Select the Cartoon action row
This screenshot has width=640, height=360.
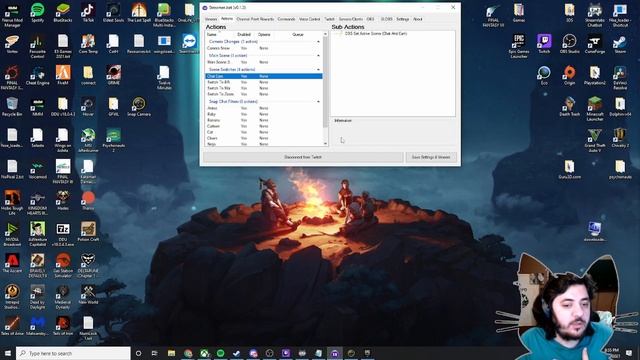tap(264, 127)
